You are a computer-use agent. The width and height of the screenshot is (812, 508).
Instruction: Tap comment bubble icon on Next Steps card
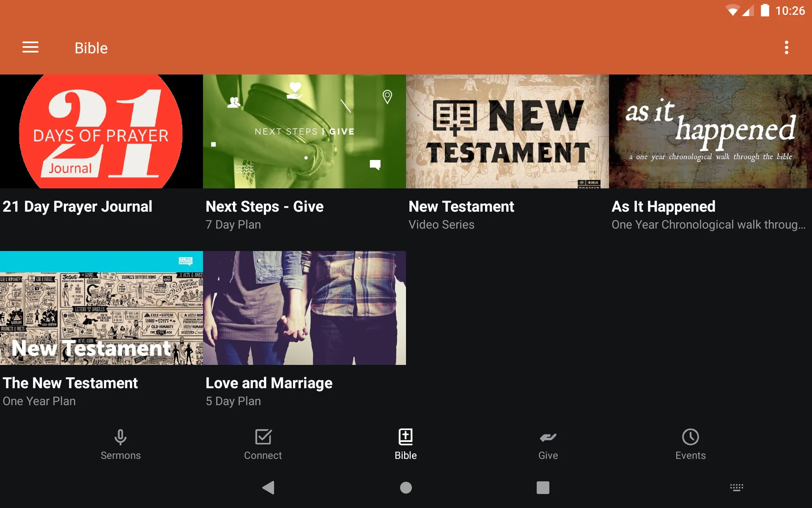(x=374, y=164)
